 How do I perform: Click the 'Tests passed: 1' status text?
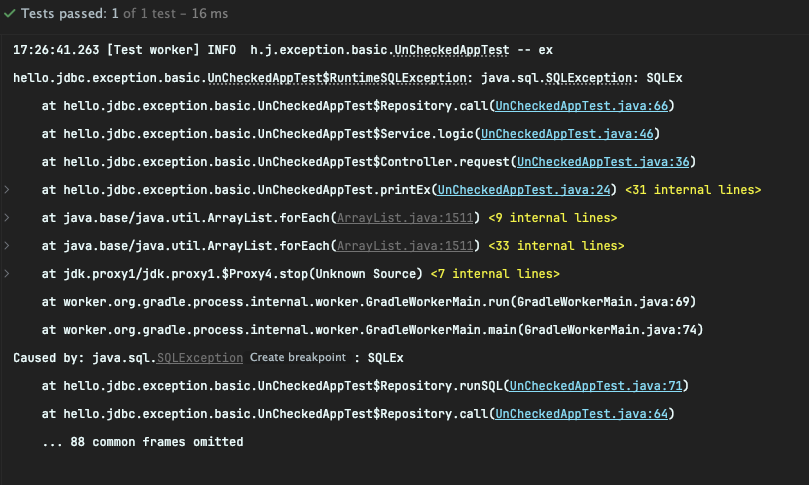click(70, 13)
